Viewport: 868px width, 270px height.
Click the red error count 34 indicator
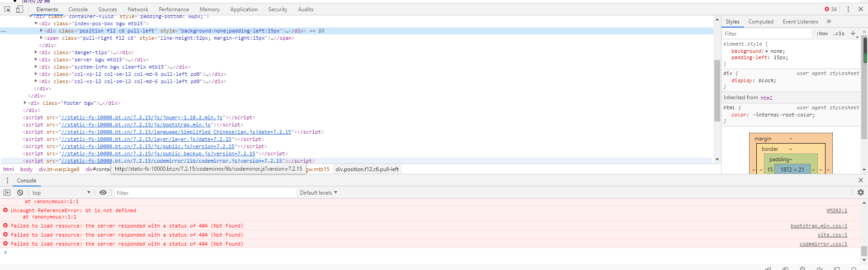(830, 9)
